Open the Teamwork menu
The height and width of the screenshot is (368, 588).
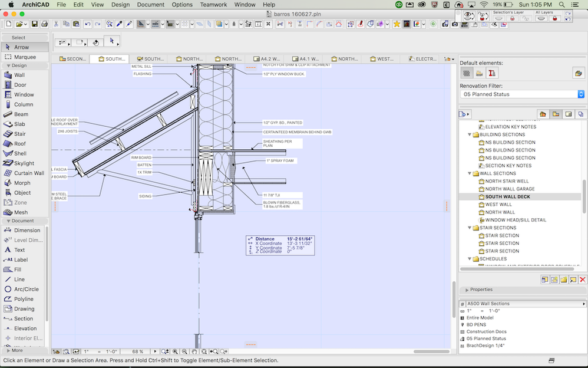point(213,4)
